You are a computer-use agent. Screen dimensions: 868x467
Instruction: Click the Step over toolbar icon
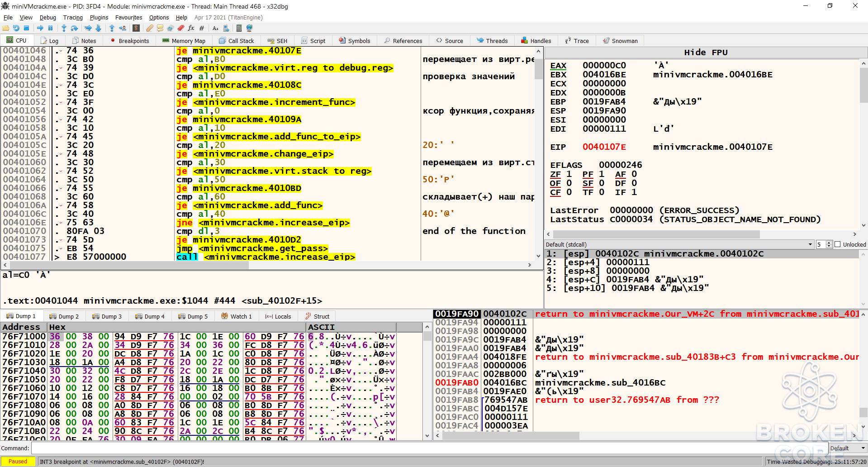tap(75, 28)
